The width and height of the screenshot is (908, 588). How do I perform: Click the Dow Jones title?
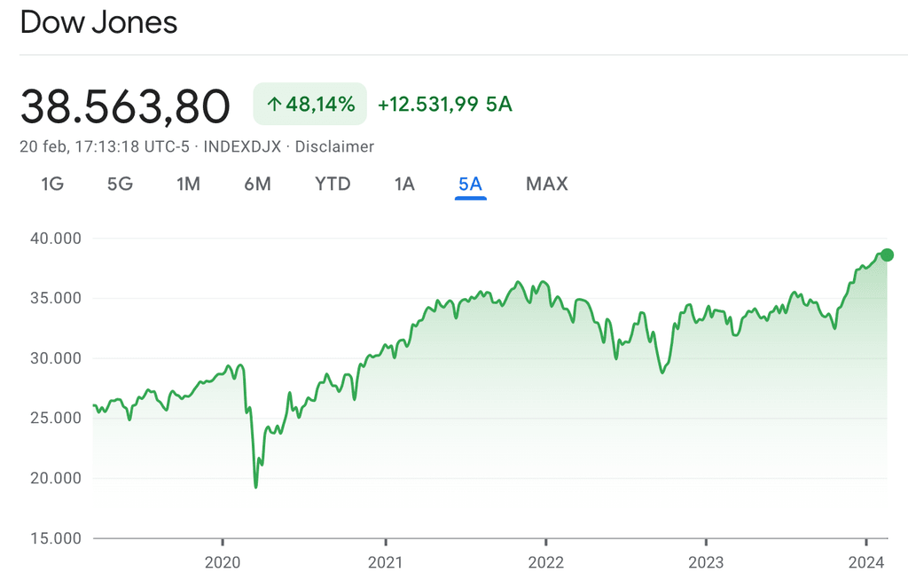(x=98, y=22)
